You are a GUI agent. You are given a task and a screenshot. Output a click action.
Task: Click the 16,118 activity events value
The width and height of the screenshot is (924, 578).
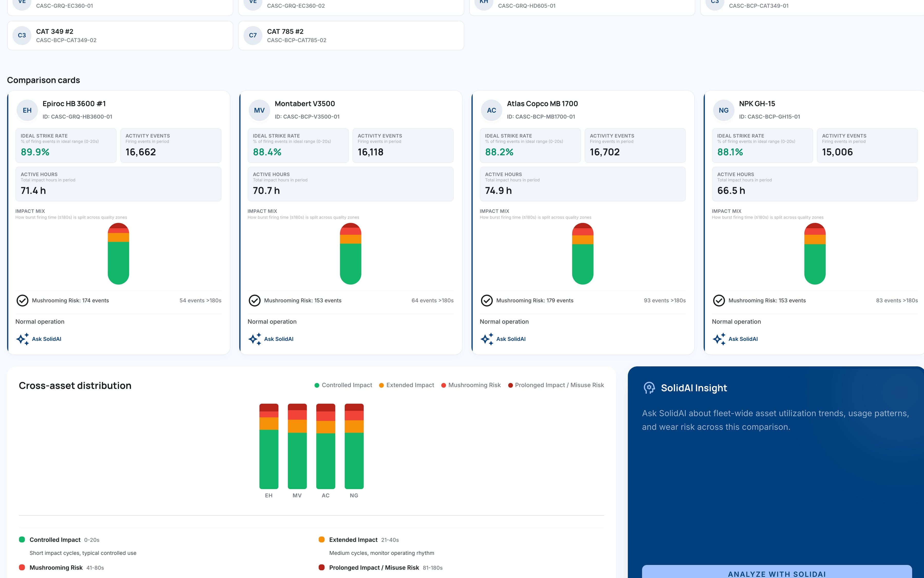click(x=370, y=152)
